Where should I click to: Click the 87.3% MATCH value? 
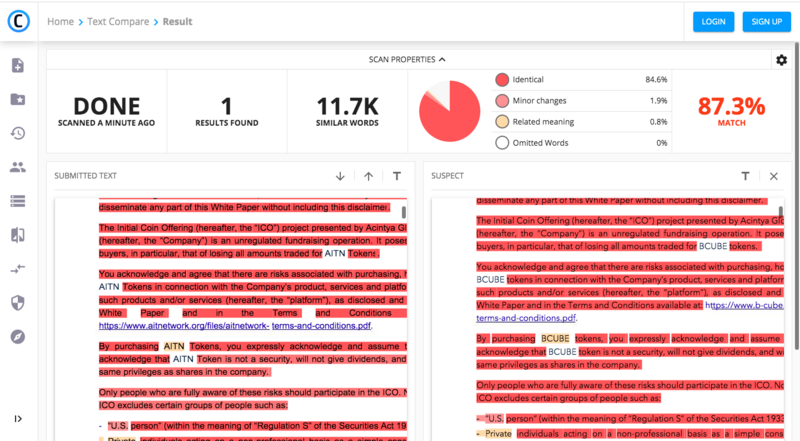pos(731,111)
